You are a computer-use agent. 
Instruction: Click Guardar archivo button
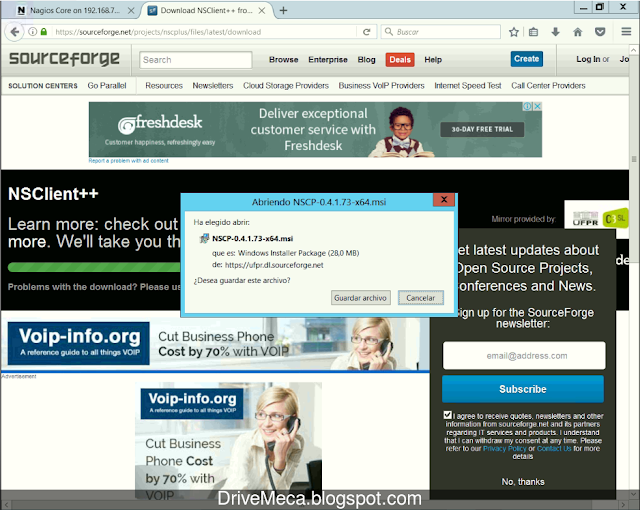(360, 298)
